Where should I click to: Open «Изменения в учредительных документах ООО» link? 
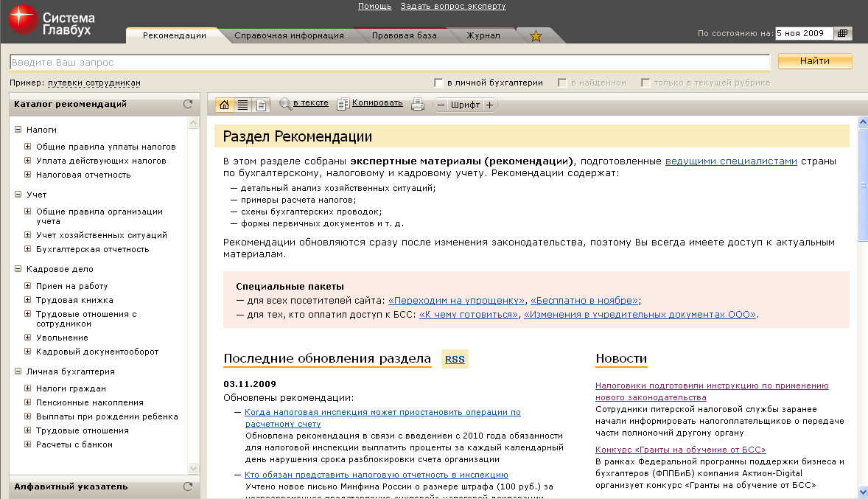click(x=640, y=314)
